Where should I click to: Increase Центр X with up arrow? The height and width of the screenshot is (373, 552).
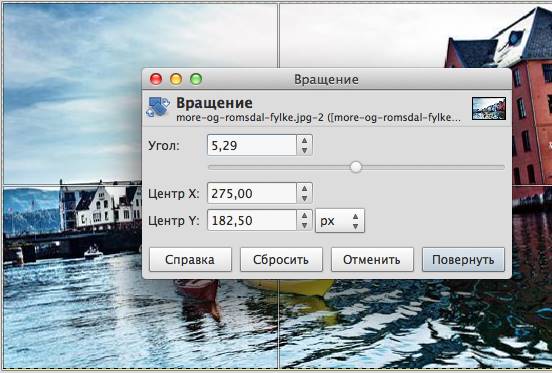point(305,188)
